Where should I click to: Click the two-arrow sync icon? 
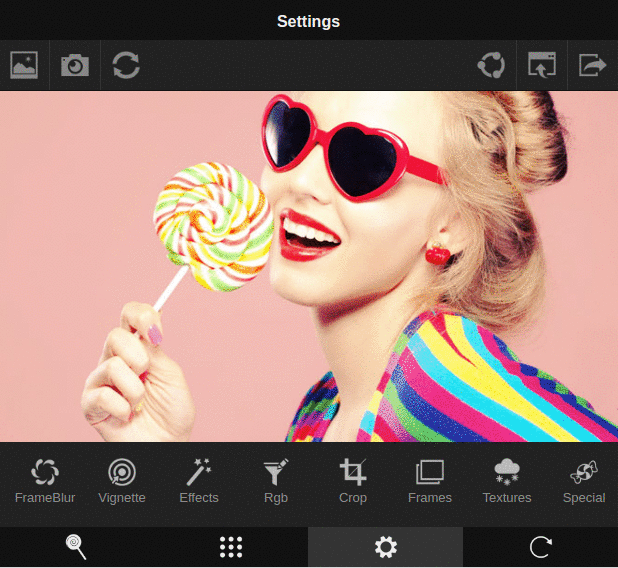click(x=126, y=66)
